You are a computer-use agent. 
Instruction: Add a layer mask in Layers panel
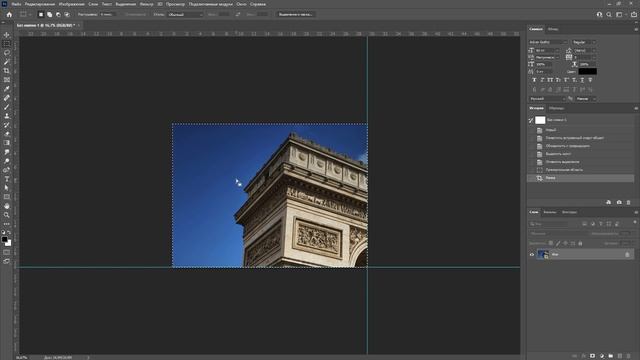[x=592, y=356]
